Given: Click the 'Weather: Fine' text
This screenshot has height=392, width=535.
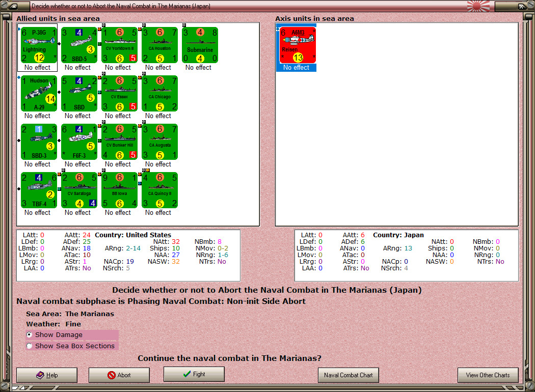Looking at the screenshot, I should (x=53, y=324).
